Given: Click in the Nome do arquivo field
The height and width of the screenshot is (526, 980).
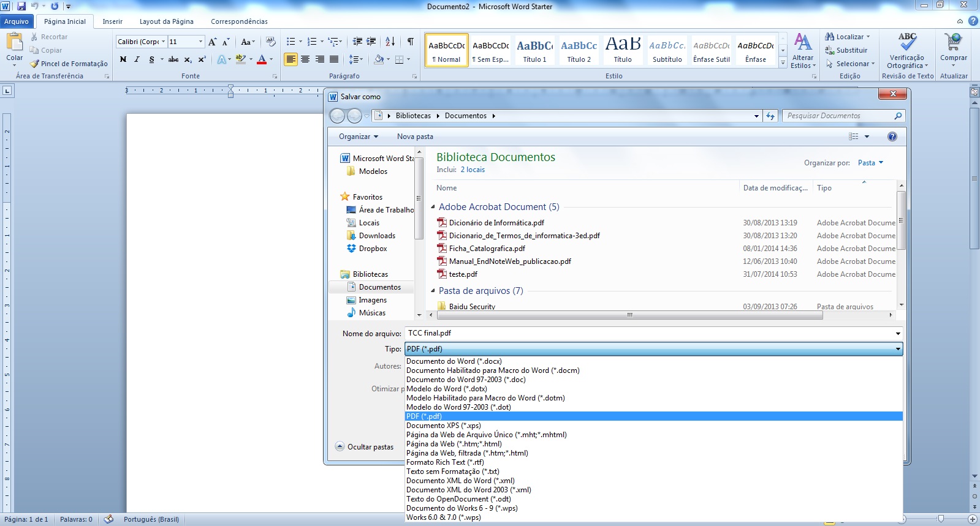Looking at the screenshot, I should (x=649, y=333).
